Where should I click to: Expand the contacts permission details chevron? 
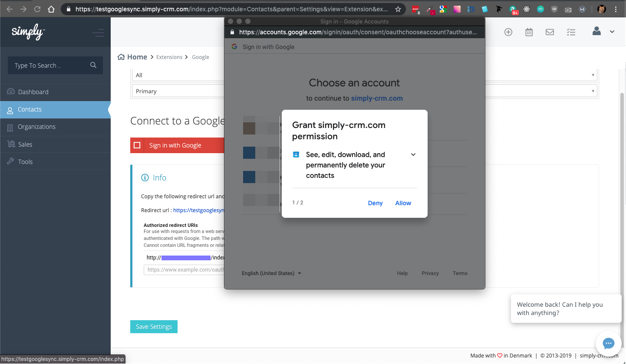(x=413, y=155)
